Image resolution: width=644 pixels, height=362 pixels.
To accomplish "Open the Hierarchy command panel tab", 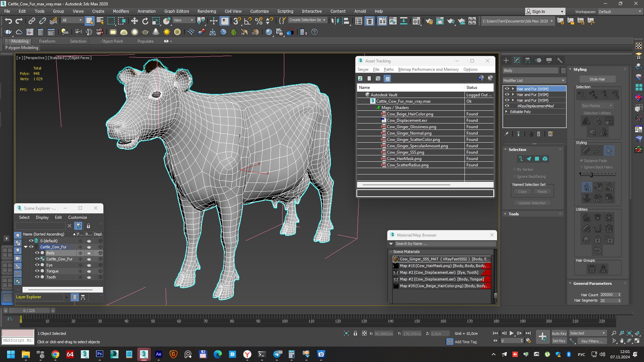I will [528, 60].
